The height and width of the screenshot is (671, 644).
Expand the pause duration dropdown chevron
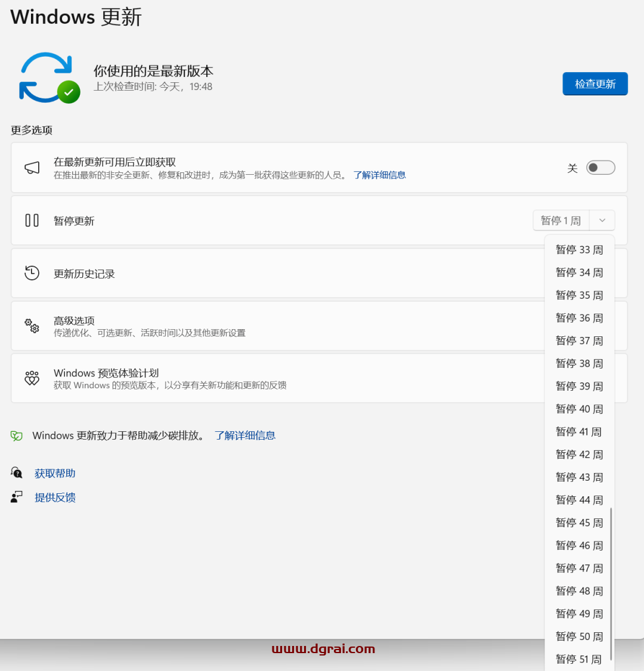point(602,220)
